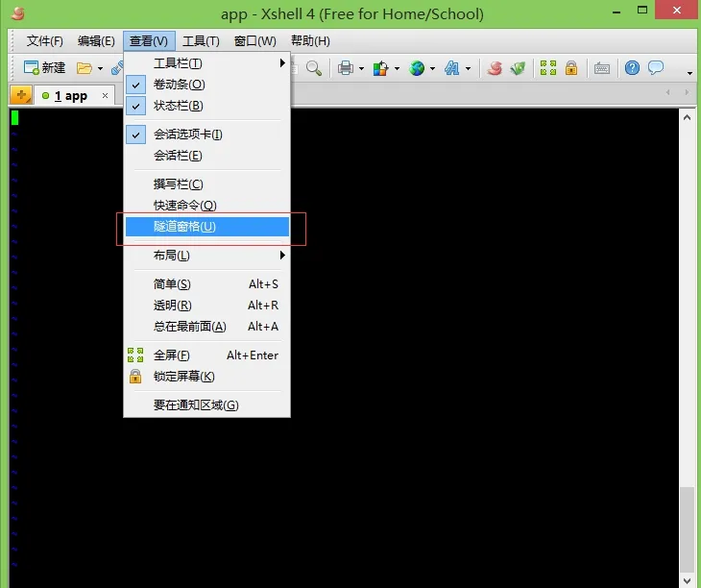This screenshot has width=701, height=588.
Task: Choose 锁定屏幕(K) menu entry
Action: pos(207,377)
